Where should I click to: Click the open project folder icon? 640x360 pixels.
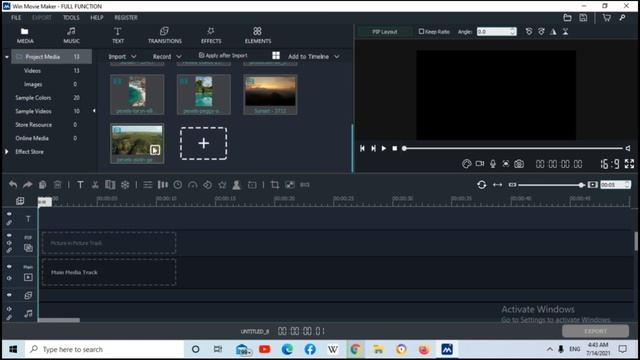[x=567, y=18]
